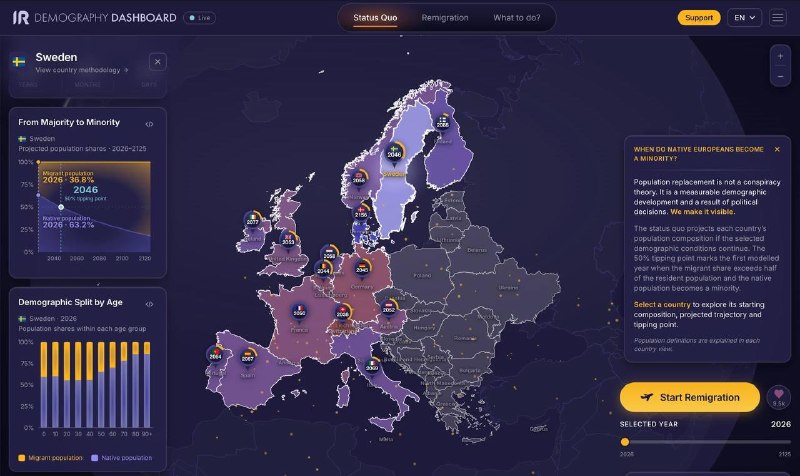800x476 pixels.
Task: Open the Remigration tab
Action: click(445, 18)
